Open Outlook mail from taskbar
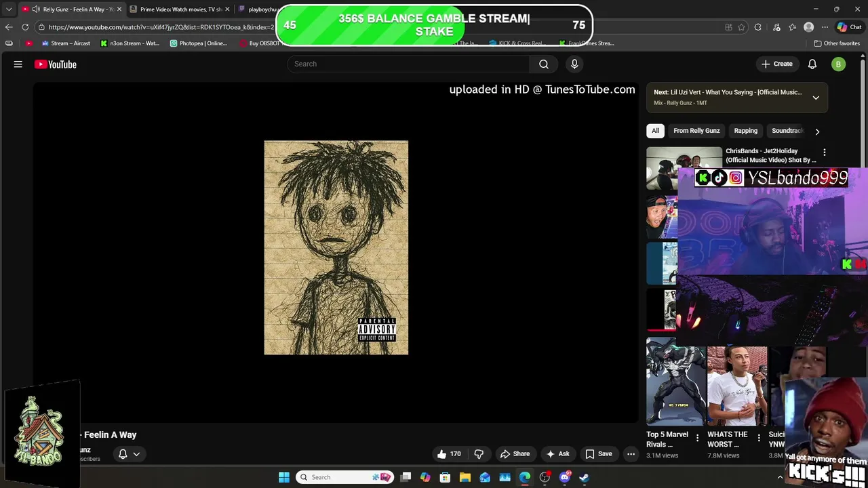868x488 pixels. tap(485, 477)
